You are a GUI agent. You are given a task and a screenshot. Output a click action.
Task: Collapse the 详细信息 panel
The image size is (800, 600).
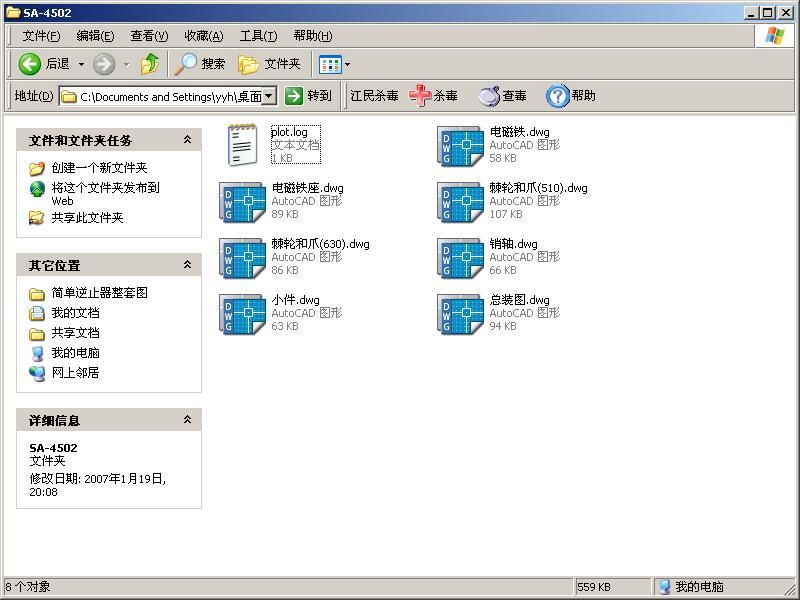(x=187, y=419)
